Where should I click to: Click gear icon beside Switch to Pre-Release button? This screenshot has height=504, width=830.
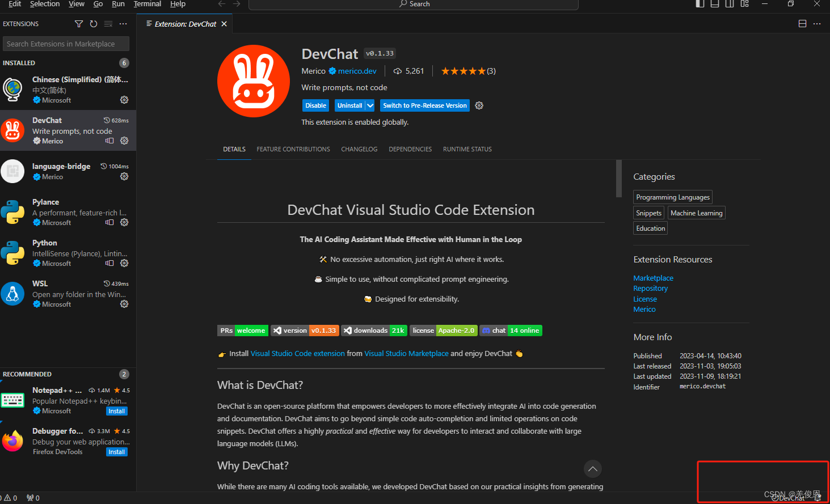pyautogui.click(x=479, y=105)
